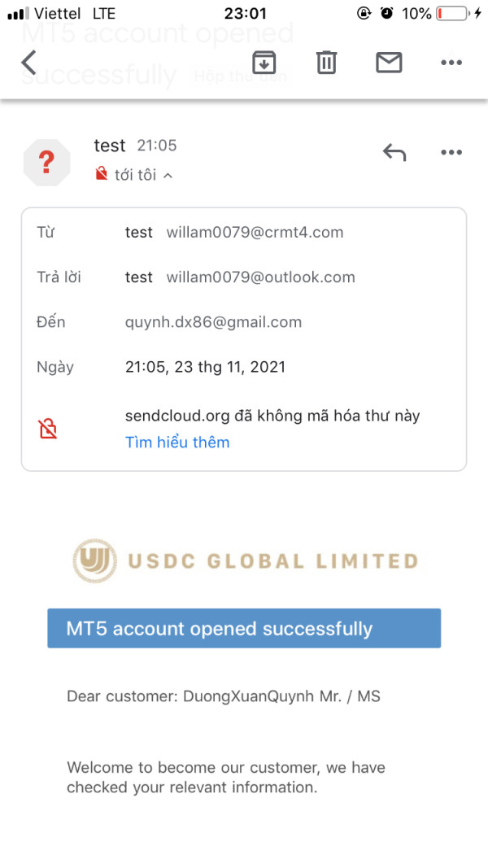Tap the battery indicator in status bar
Screen dimensions: 488x868
(453, 14)
